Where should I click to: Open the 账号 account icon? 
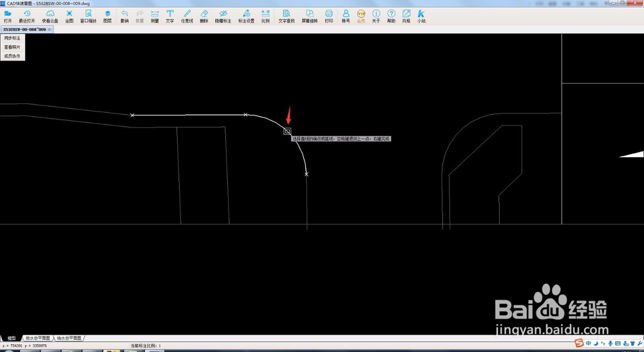[346, 16]
